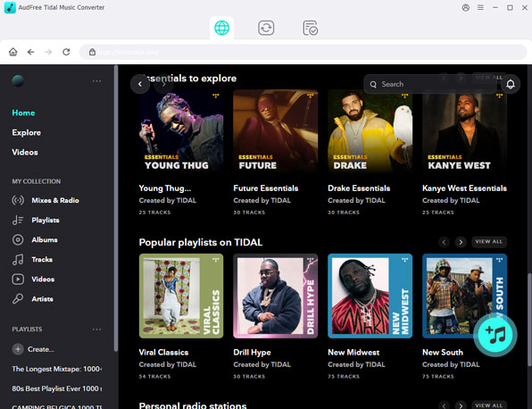Open Videos in My Collection
The height and width of the screenshot is (409, 532).
pyautogui.click(x=33, y=279)
